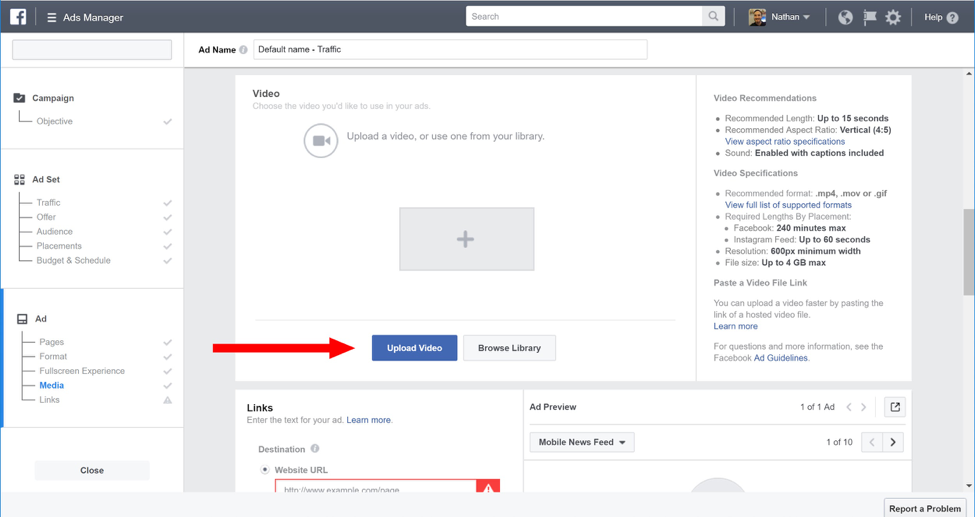Viewport: 975px width, 517px height.
Task: Open View aspect ratio specifications link
Action: click(785, 141)
